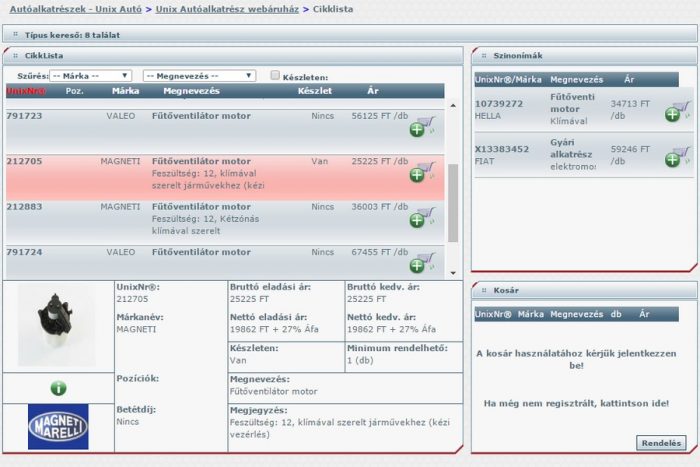Click cart login prompt text
The height and width of the screenshot is (467, 700).
pyautogui.click(x=576, y=359)
